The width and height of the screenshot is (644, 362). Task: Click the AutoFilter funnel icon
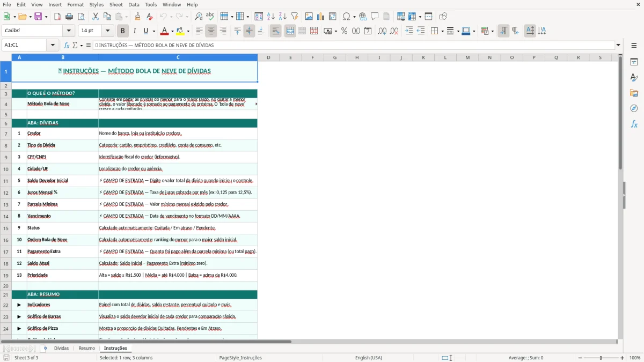click(295, 17)
